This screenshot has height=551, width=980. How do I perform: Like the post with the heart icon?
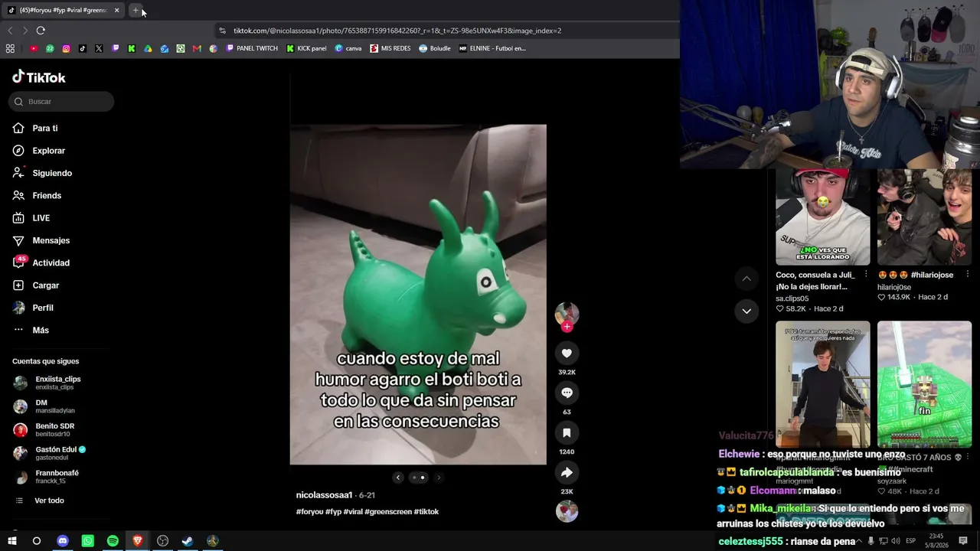[567, 353]
